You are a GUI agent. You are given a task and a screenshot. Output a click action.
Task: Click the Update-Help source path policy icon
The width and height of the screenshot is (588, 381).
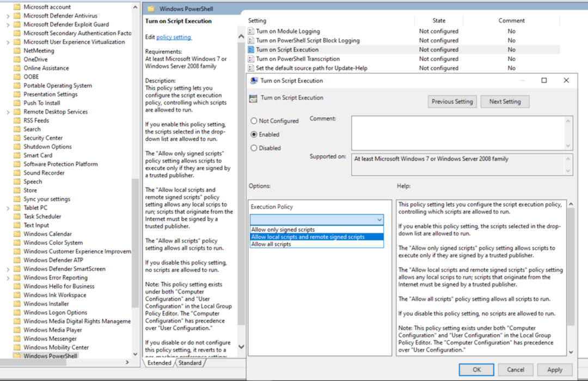pos(251,68)
